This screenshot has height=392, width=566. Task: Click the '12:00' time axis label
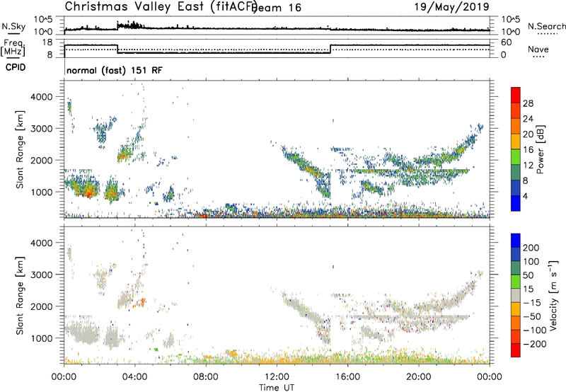(277, 377)
